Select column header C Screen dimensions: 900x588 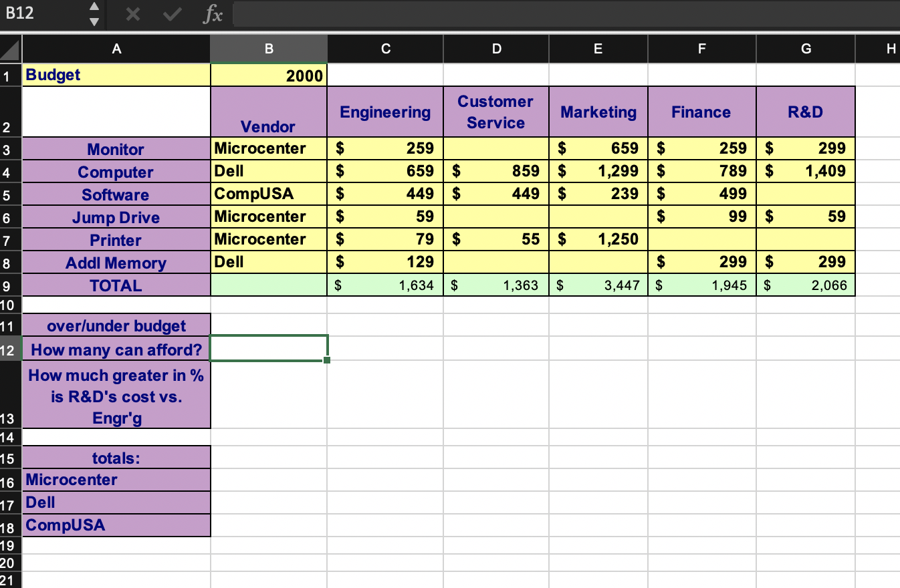pos(385,48)
